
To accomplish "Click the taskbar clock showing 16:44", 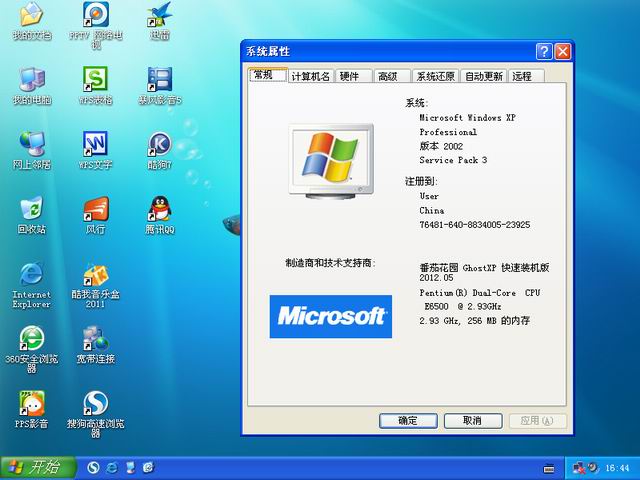I will (x=617, y=468).
